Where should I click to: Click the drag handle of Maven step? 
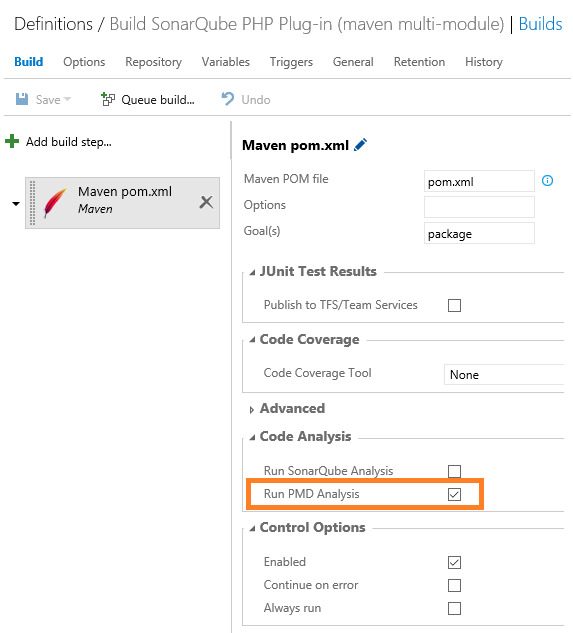(x=33, y=203)
